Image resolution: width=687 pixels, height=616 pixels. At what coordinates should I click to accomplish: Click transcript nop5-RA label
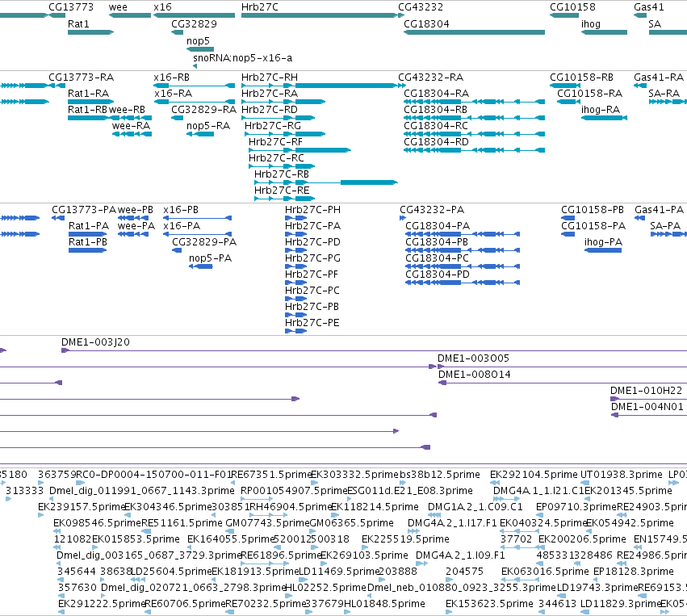pos(208,126)
